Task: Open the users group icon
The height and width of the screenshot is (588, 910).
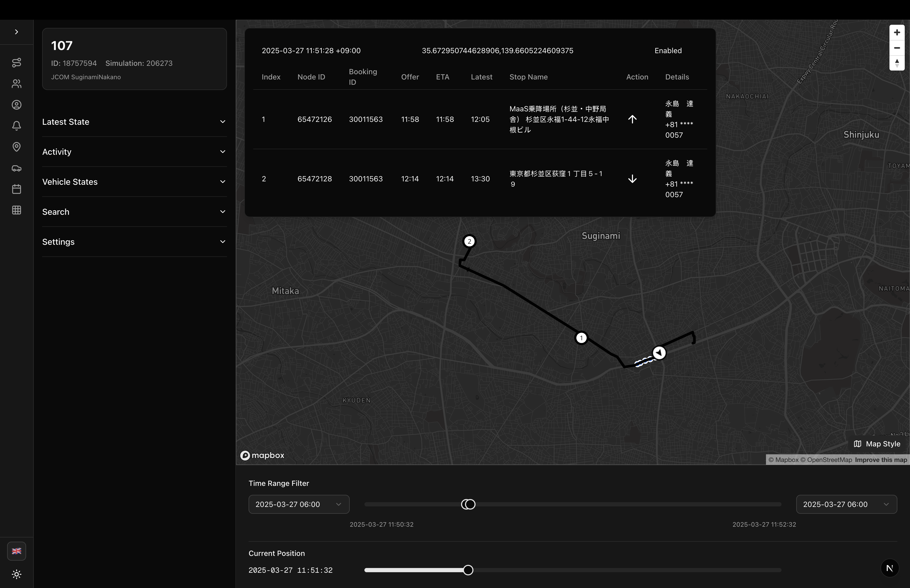Action: pyautogui.click(x=16, y=84)
